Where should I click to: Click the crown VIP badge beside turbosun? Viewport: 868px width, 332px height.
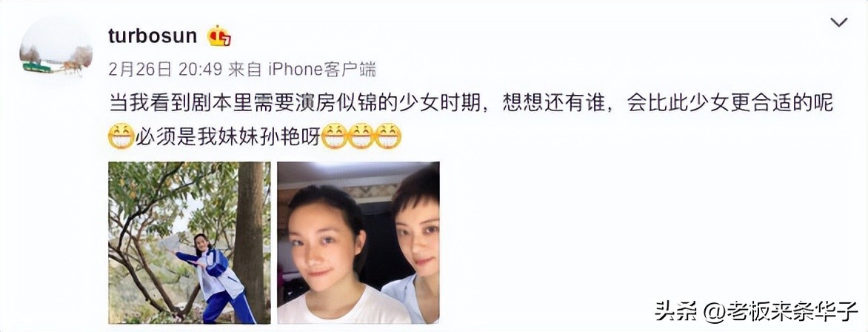219,36
